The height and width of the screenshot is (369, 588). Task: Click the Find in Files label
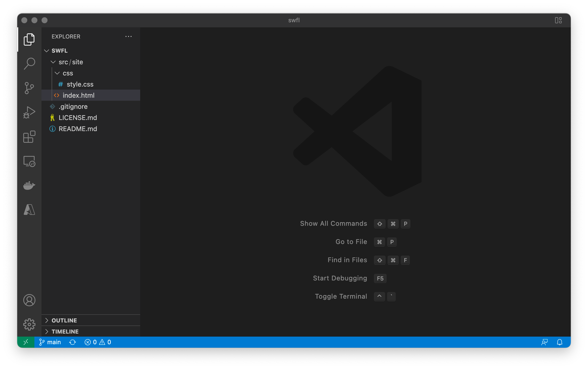coord(347,260)
